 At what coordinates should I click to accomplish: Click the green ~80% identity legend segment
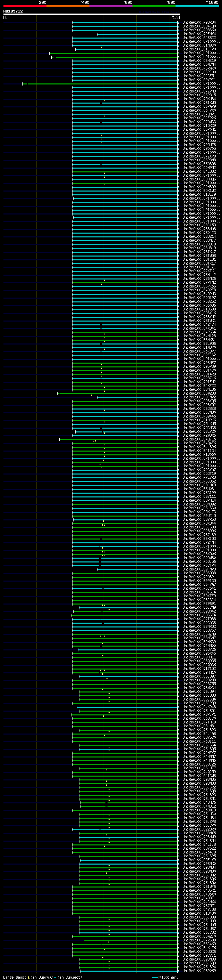click(154, 6)
